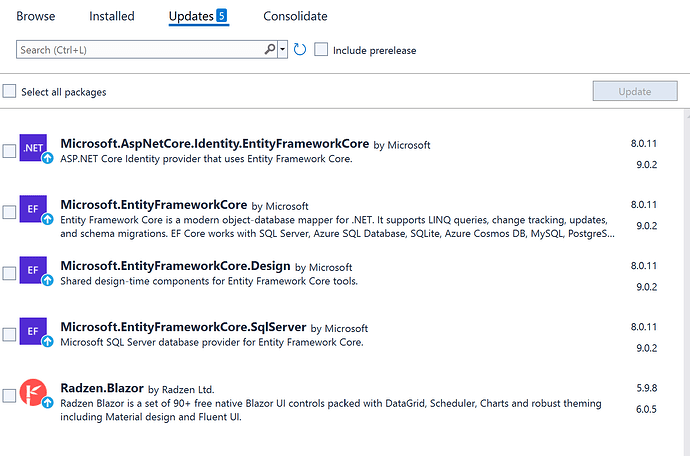This screenshot has height=456, width=690.
Task: Click the 9.0.2 version for EntityFrameworkCore.SqlServer
Action: click(646, 348)
